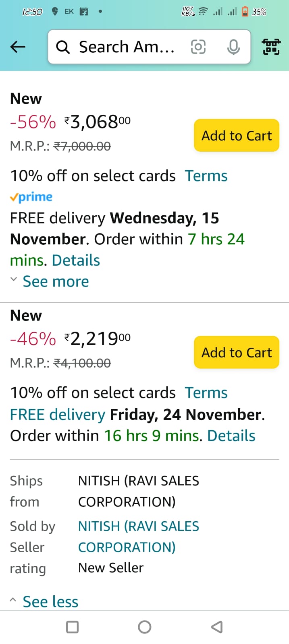
Task: Collapse the See less section
Action: click(50, 601)
